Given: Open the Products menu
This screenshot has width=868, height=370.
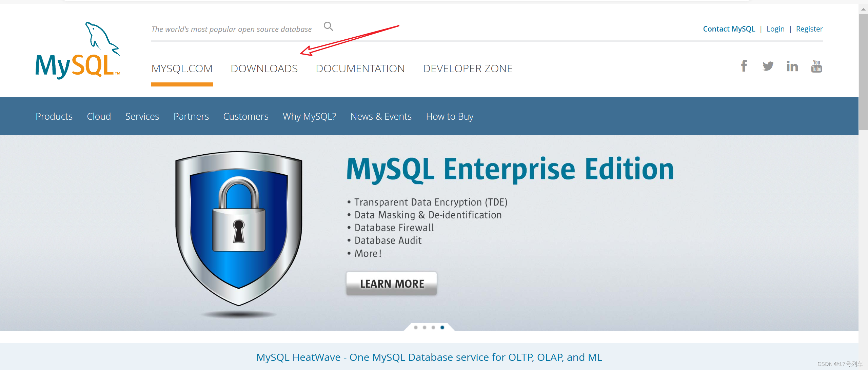Looking at the screenshot, I should pyautogui.click(x=54, y=116).
